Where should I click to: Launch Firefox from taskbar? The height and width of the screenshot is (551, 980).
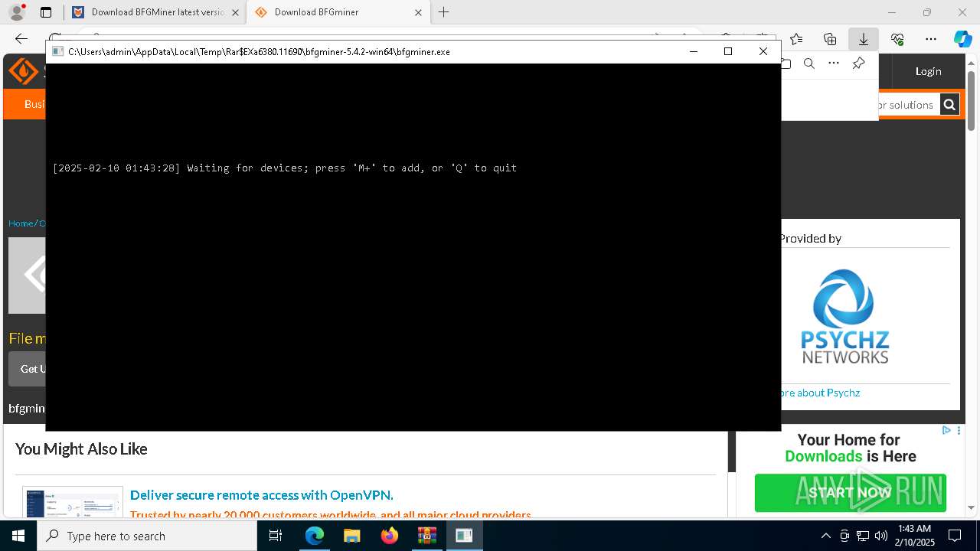(389, 536)
